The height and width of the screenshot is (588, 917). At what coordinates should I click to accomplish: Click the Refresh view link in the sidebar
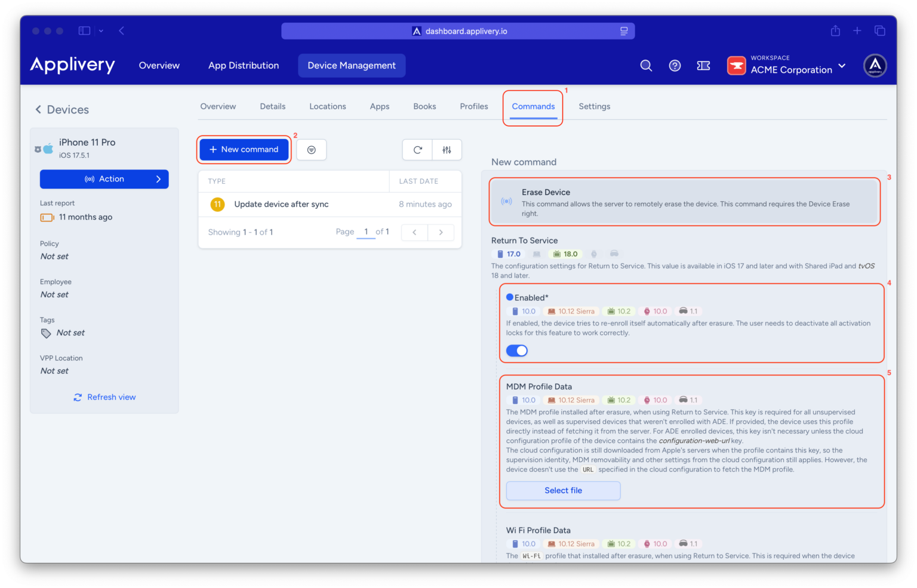(104, 396)
